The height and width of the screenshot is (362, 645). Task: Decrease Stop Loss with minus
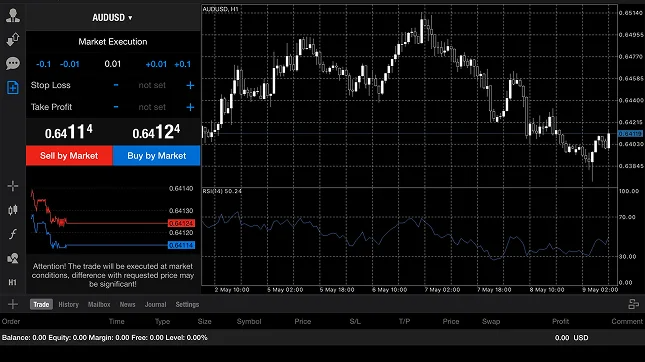116,85
